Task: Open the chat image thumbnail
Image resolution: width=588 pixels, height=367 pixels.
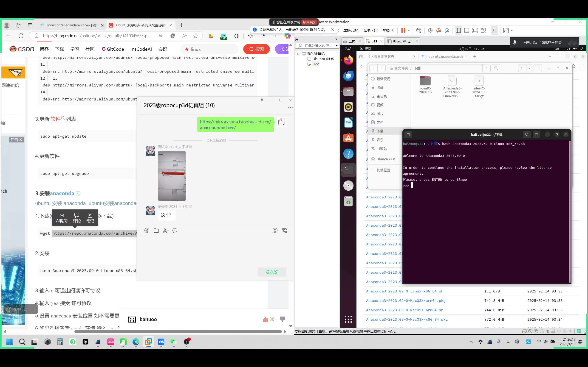Action: 172,176
